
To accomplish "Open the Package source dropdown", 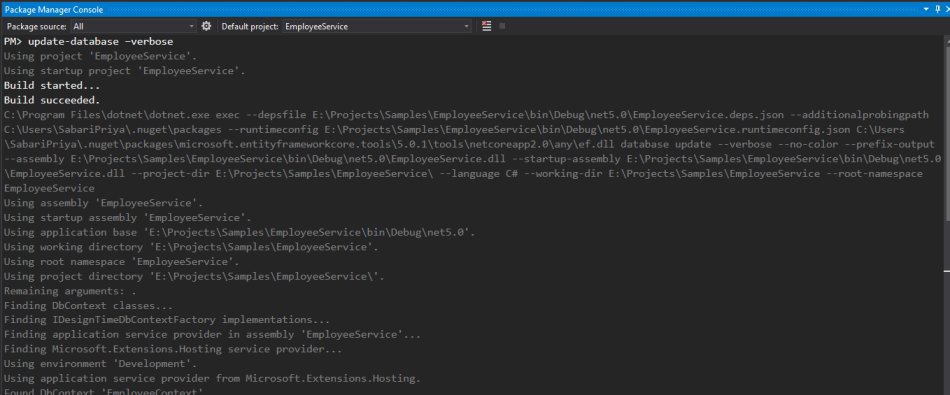I will coord(133,26).
